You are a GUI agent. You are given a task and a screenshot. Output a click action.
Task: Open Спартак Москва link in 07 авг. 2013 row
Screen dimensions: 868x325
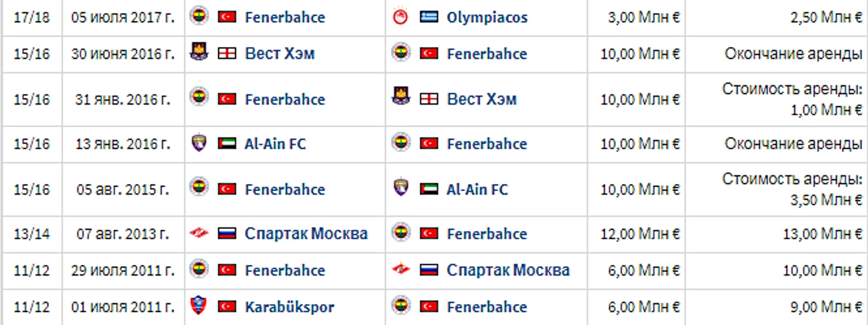[x=306, y=234]
